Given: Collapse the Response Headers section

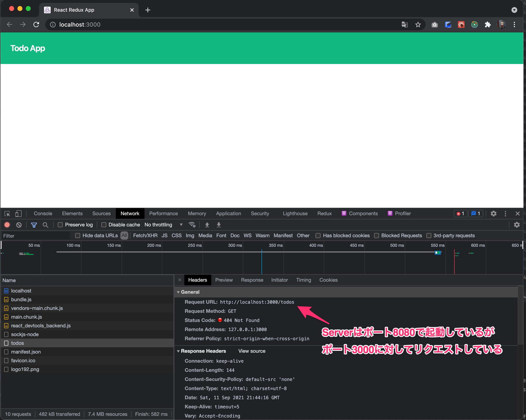Looking at the screenshot, I should (178, 351).
